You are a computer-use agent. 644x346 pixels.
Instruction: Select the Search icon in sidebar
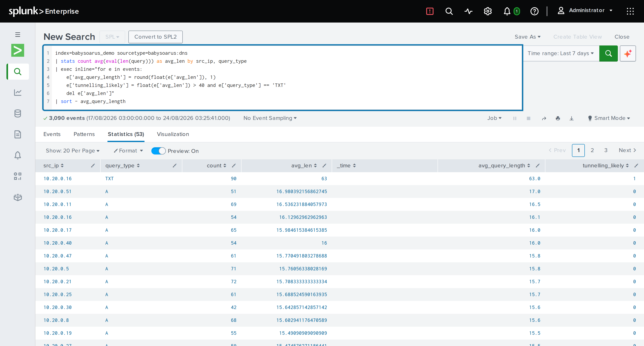coord(18,72)
